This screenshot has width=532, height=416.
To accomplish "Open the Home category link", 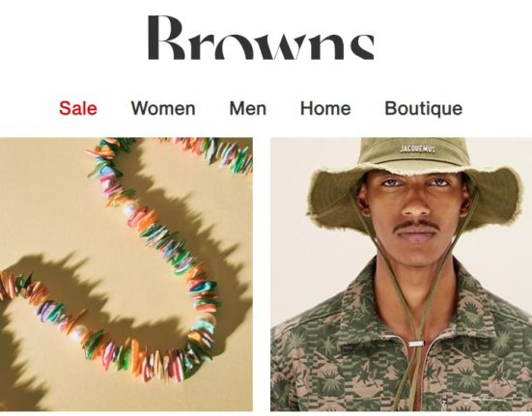I will pos(325,108).
